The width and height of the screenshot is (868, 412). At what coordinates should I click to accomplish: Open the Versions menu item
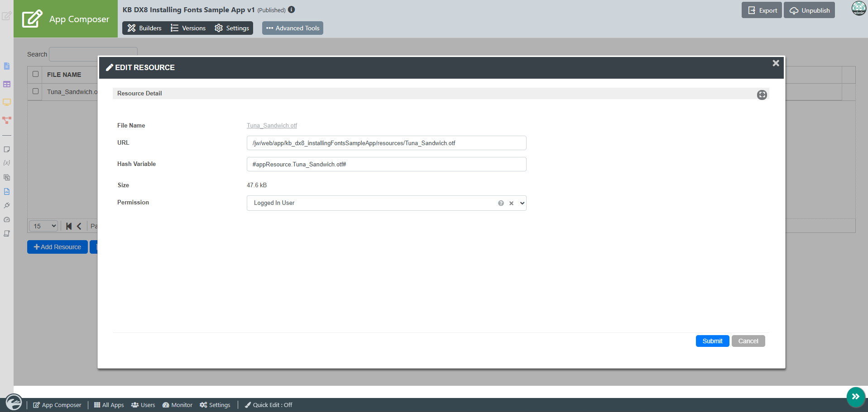click(188, 28)
